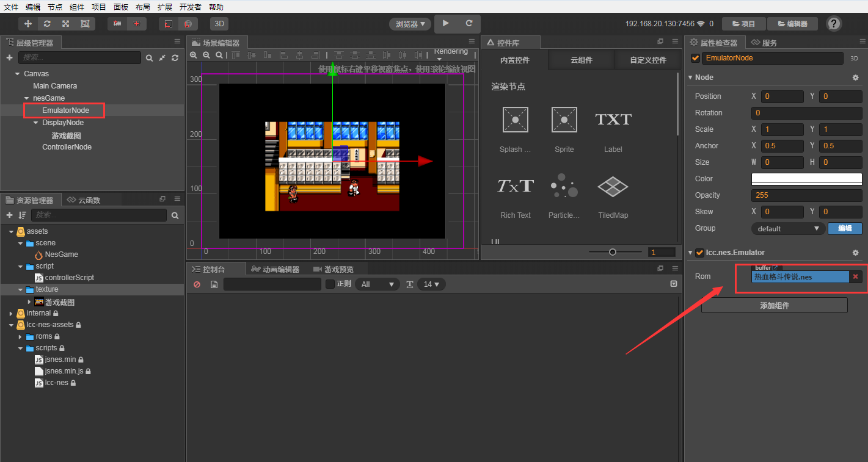Collapse the Node properties section

tap(690, 78)
